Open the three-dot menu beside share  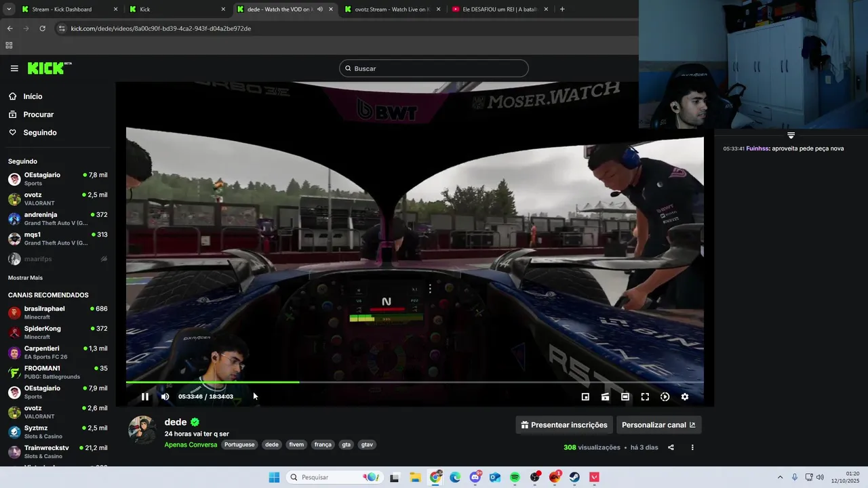(x=692, y=447)
